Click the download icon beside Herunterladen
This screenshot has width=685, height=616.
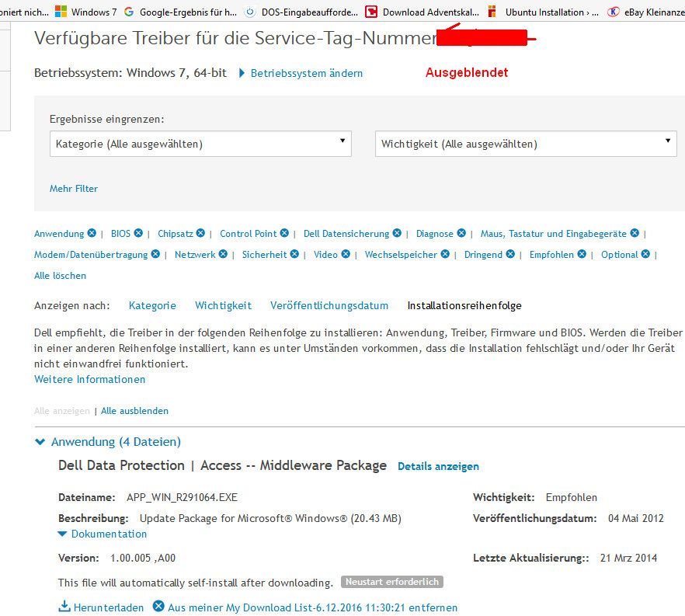[64, 606]
